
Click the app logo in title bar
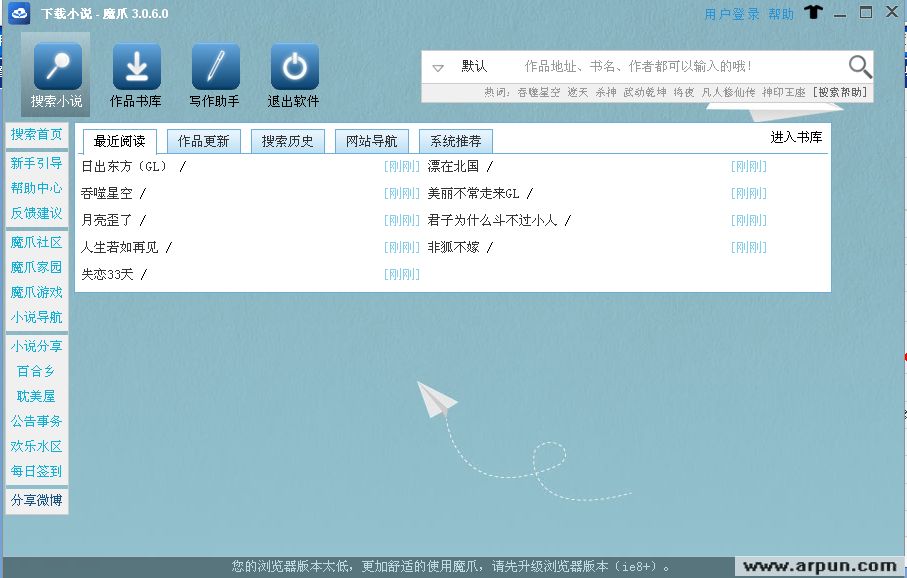pyautogui.click(x=20, y=13)
